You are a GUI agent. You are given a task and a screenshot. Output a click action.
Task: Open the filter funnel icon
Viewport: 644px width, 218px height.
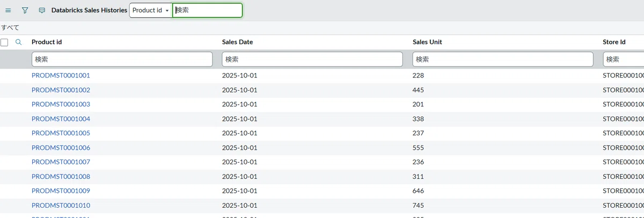[x=25, y=10]
